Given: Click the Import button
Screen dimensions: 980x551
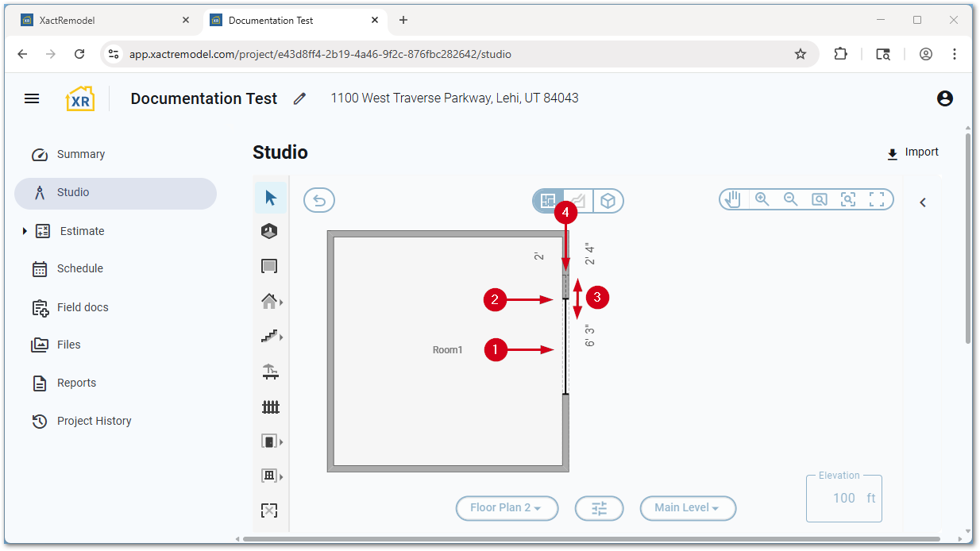Looking at the screenshot, I should 912,152.
